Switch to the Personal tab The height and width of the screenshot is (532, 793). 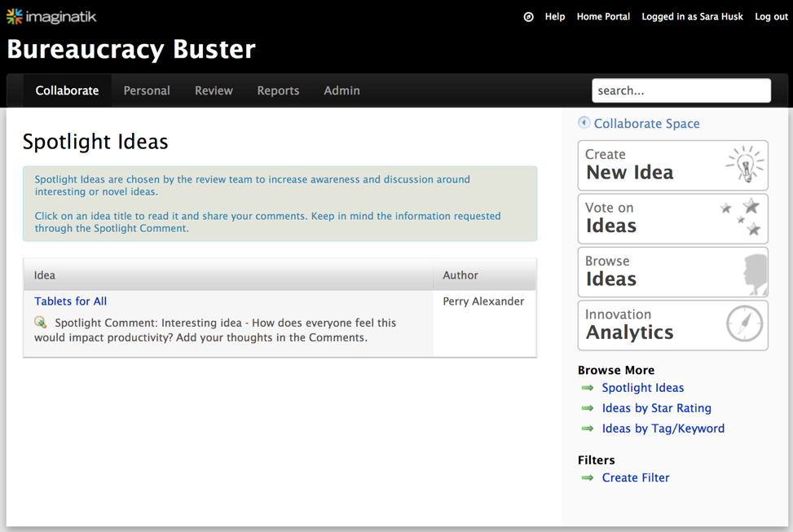click(x=147, y=90)
